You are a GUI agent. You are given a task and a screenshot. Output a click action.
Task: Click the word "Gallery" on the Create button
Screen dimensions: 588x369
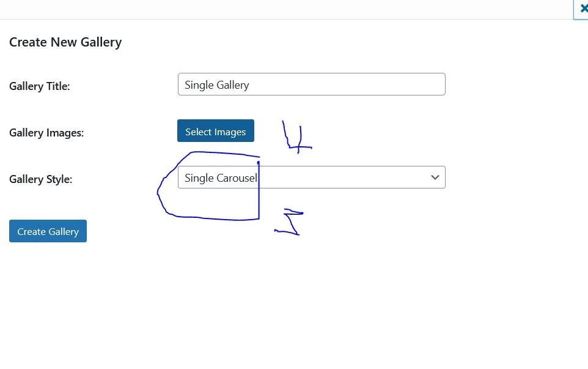point(64,231)
